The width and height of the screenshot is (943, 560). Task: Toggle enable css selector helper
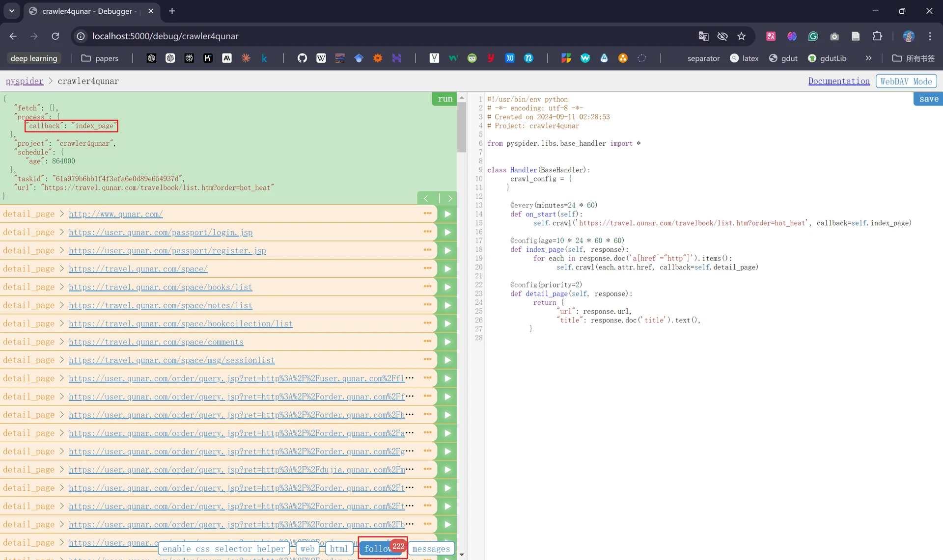(223, 549)
